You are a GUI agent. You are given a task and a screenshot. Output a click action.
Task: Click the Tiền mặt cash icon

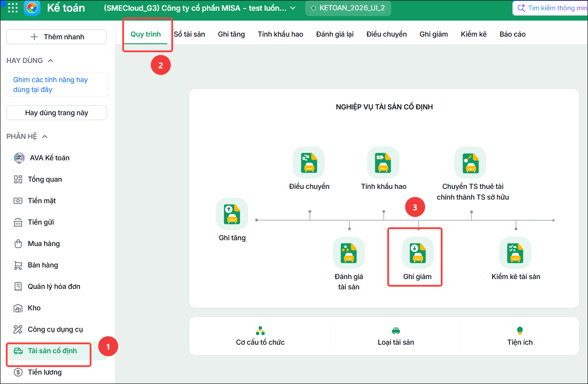tap(18, 201)
